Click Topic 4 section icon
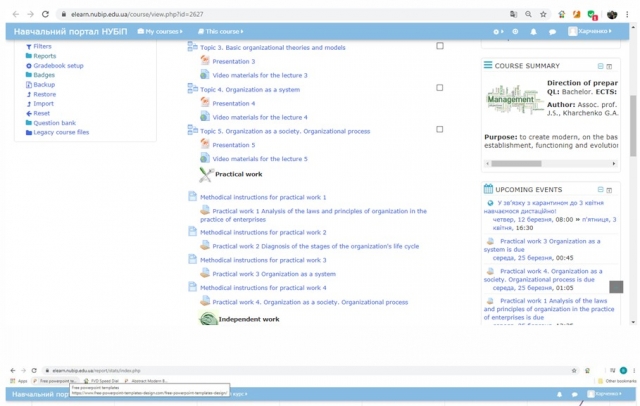Screen dimensions: 640x406 192,88
